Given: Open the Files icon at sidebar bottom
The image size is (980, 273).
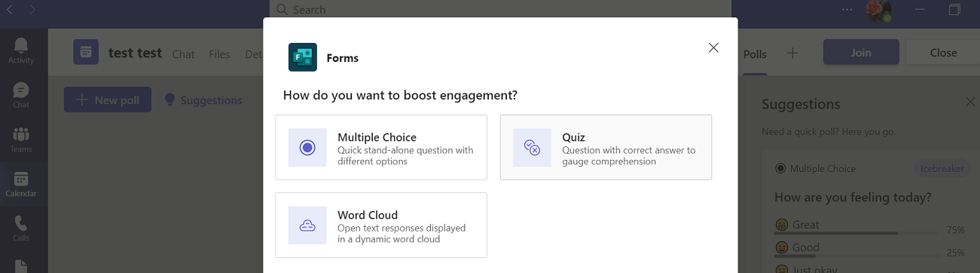Looking at the screenshot, I should (x=21, y=266).
